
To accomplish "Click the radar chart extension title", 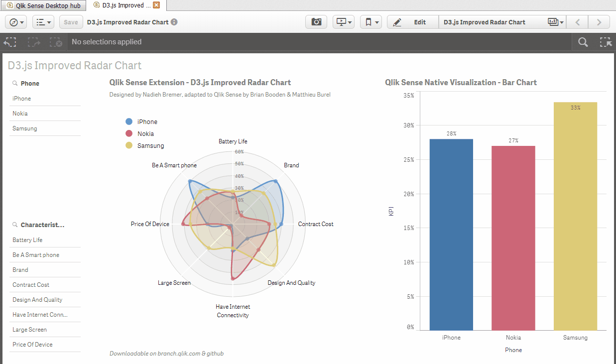I will tap(200, 83).
